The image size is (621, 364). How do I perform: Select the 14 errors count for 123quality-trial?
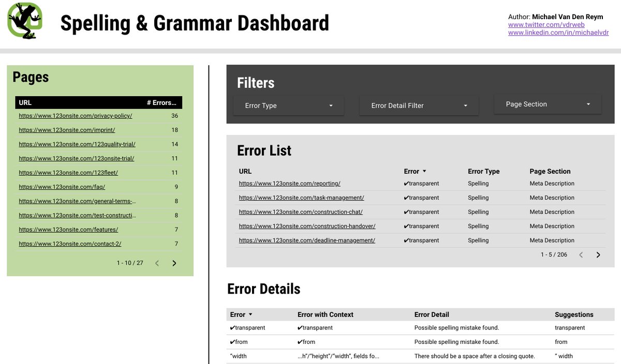(x=174, y=144)
